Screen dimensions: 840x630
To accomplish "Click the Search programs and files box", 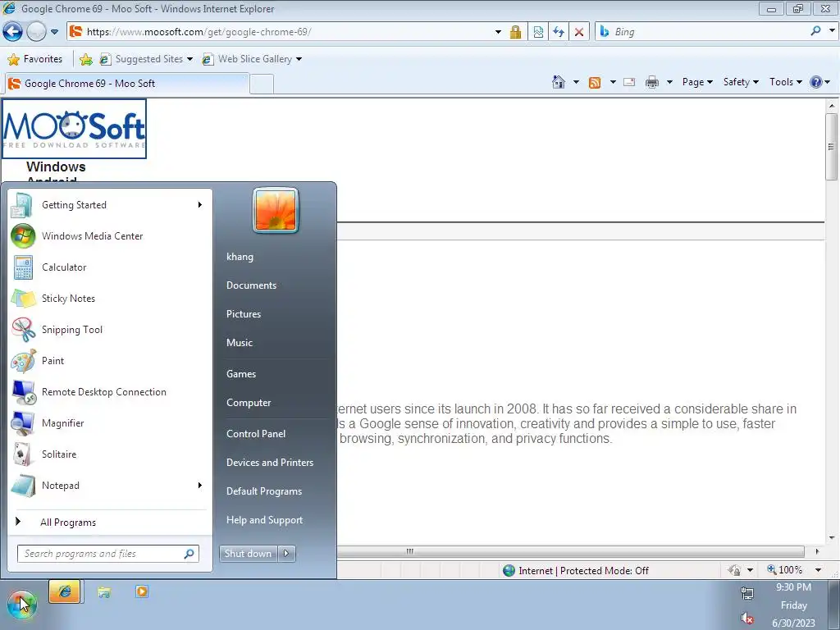I will pos(108,554).
